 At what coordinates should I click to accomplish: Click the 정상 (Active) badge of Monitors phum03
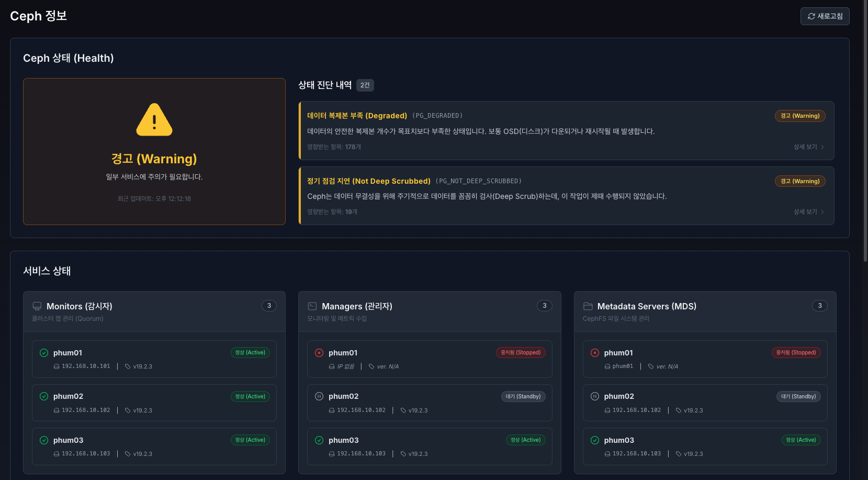(250, 440)
